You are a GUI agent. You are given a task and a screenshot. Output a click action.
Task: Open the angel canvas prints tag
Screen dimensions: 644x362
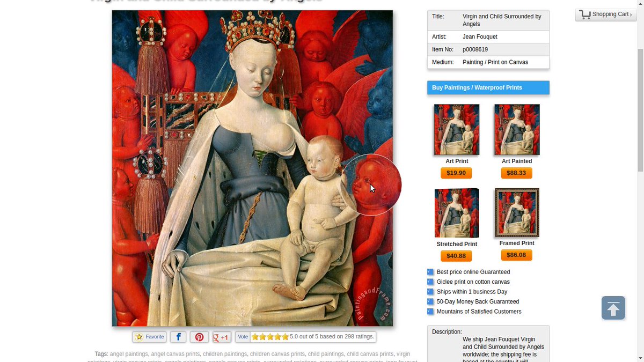pos(175,354)
